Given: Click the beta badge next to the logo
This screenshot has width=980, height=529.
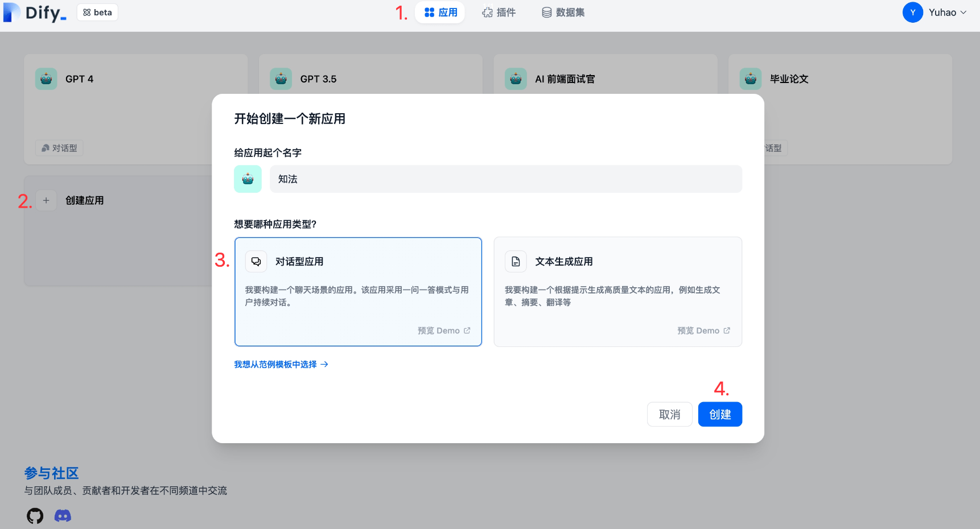Looking at the screenshot, I should [x=97, y=13].
